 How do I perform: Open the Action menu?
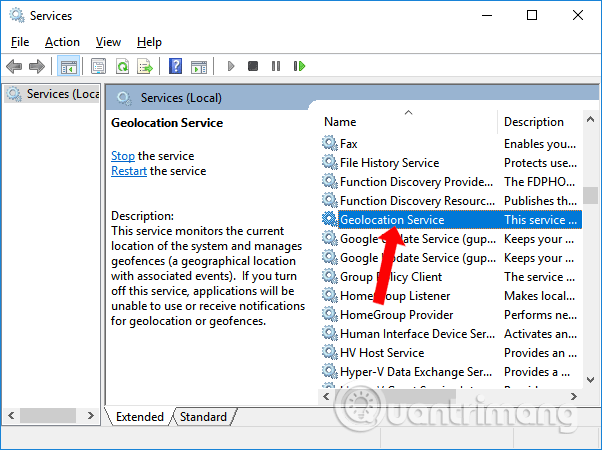pyautogui.click(x=62, y=42)
